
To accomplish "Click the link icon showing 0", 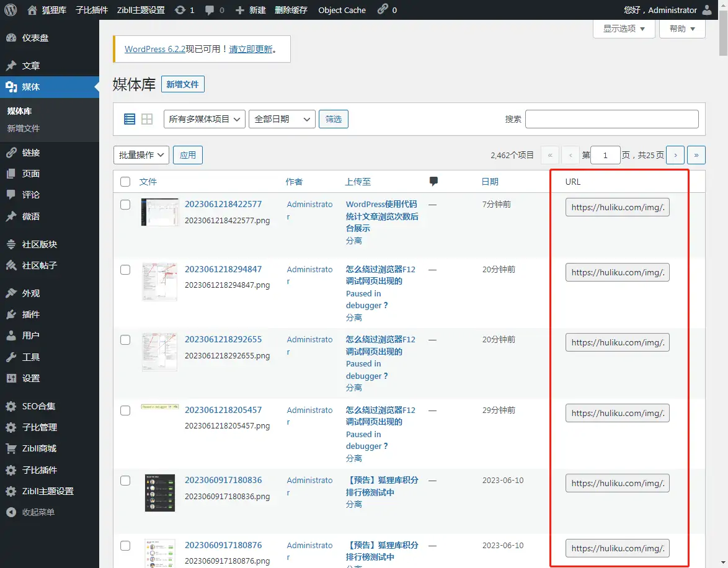I will point(386,9).
